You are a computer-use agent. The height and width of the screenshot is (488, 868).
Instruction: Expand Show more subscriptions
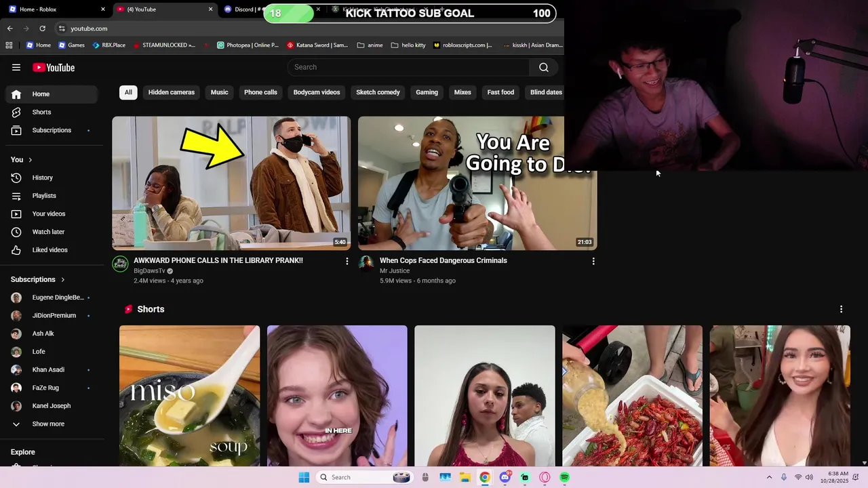coord(52,424)
